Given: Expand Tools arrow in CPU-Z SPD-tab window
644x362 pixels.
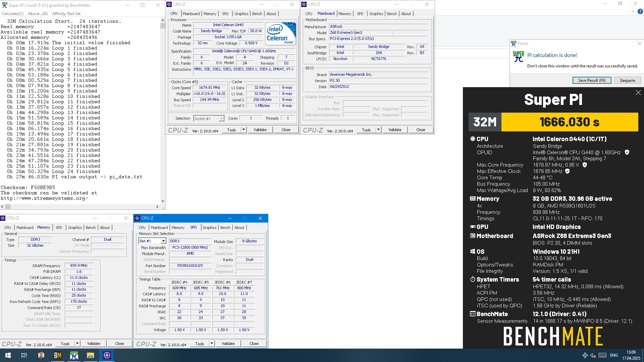Looking at the screenshot, I should [x=212, y=344].
